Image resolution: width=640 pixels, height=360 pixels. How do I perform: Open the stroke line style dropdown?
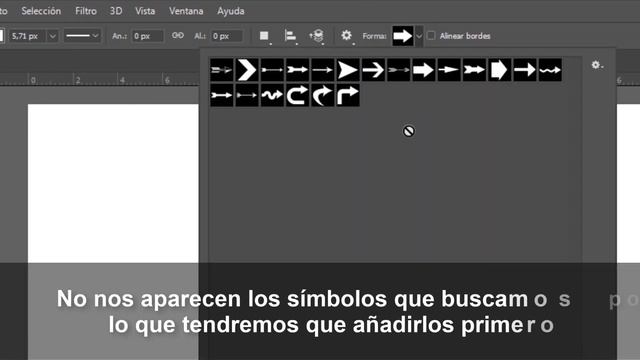pos(82,36)
